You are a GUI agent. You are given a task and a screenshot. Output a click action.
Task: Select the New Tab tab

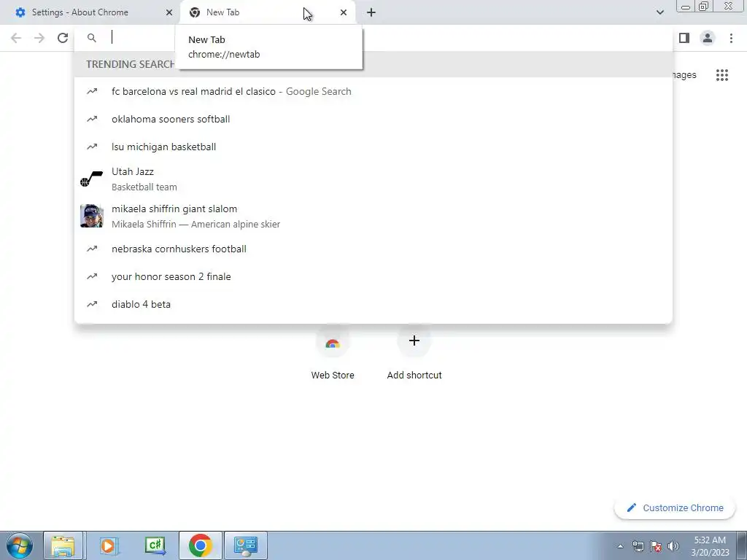click(x=267, y=12)
